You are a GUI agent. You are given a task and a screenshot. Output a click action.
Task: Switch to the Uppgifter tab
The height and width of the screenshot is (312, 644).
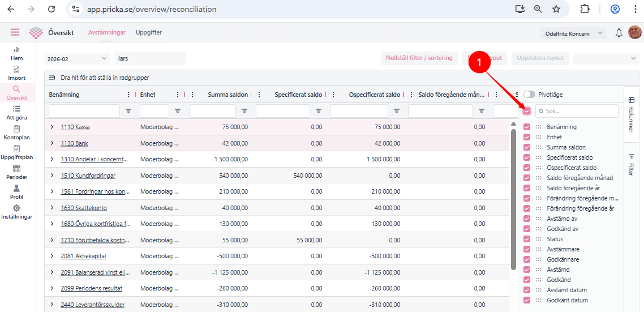[x=149, y=33]
